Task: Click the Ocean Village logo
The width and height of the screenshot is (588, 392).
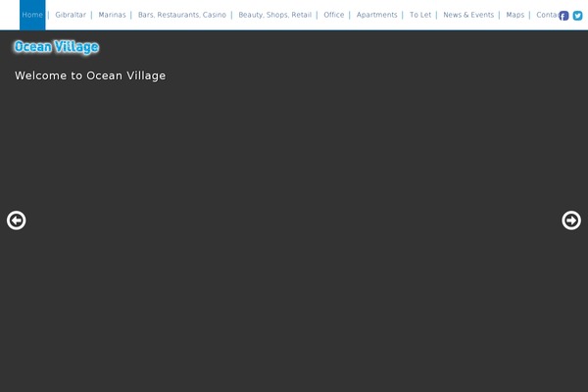Action: coord(57,47)
